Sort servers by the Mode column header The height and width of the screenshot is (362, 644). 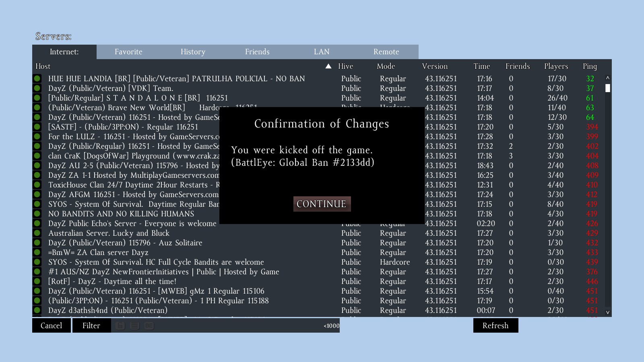point(386,66)
